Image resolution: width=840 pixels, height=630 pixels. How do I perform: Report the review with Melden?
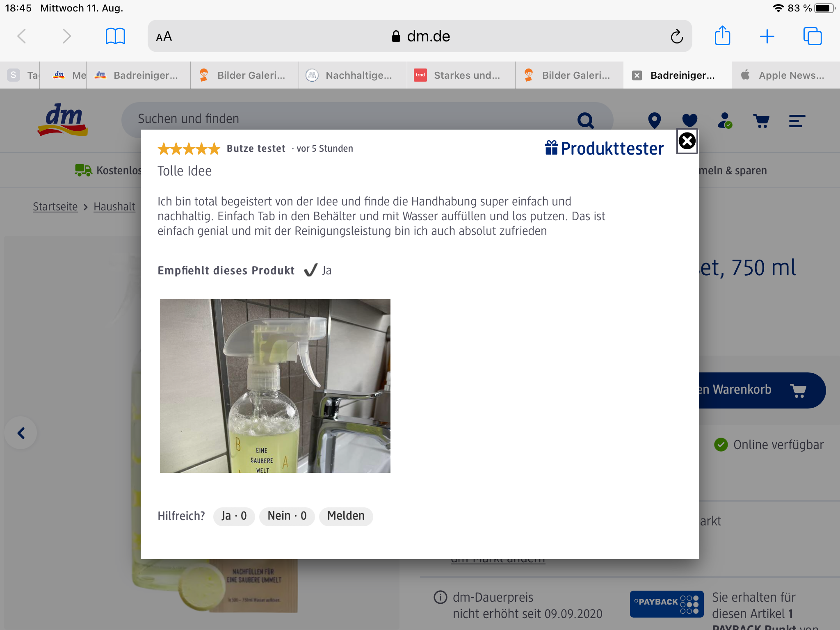[346, 516]
